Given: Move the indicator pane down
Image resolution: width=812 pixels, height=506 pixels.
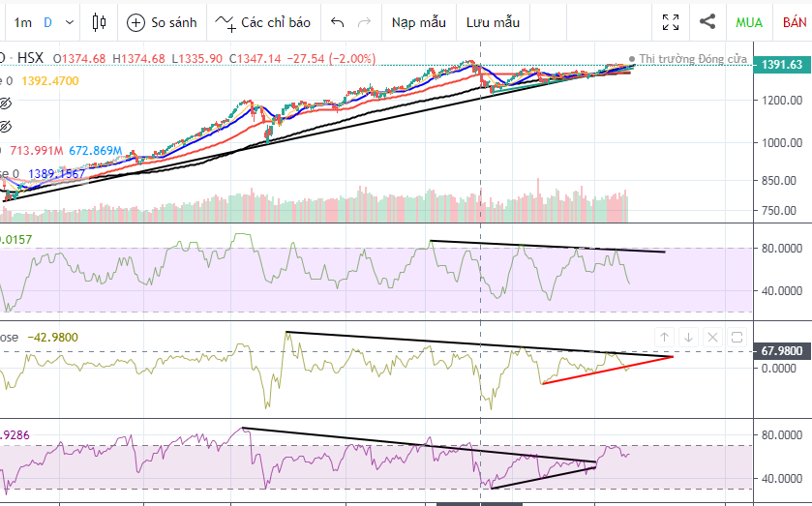Looking at the screenshot, I should point(688,337).
